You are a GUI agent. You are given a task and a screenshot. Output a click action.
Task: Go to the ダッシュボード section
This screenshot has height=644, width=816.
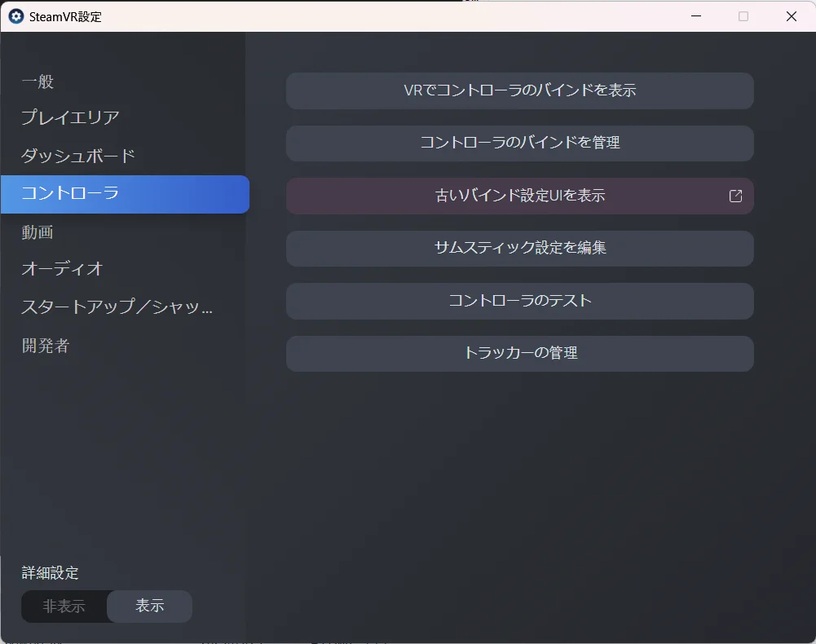78,156
